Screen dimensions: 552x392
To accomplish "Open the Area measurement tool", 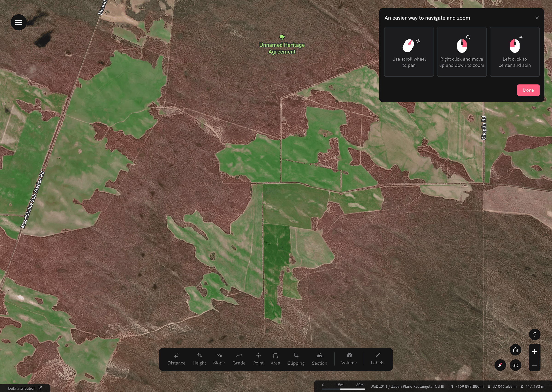I will coord(275,359).
